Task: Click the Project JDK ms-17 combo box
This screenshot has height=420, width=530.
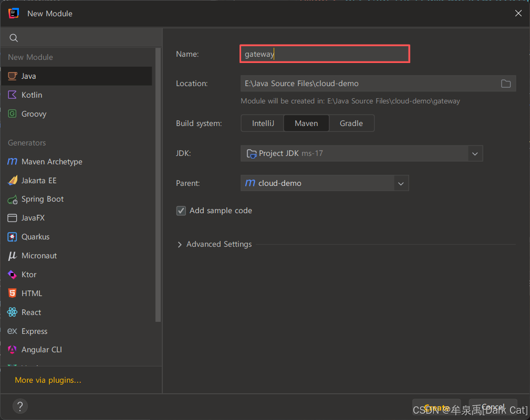Action: (x=362, y=154)
